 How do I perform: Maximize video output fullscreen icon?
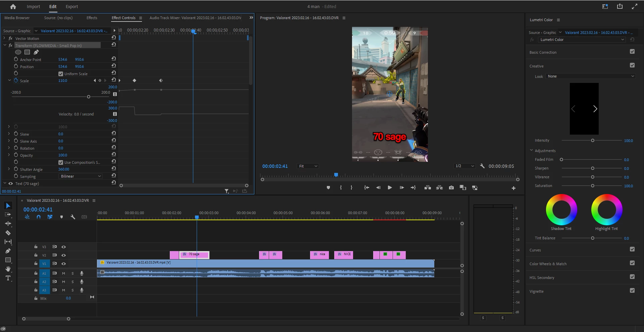635,6
